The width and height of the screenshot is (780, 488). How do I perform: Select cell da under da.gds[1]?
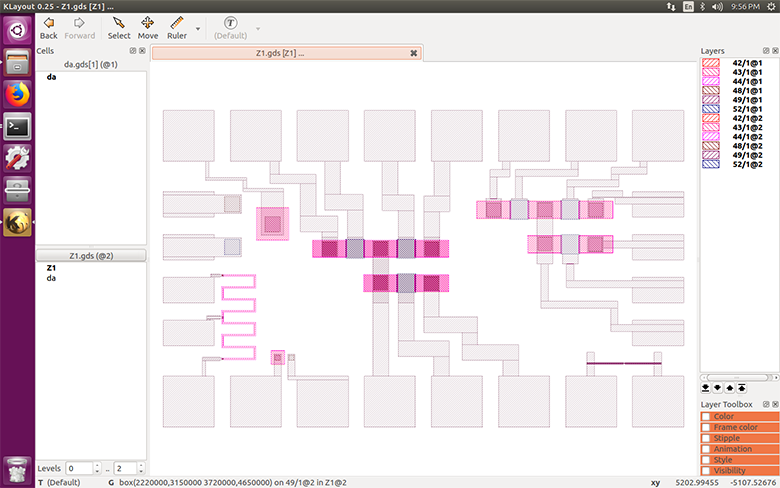(x=51, y=77)
